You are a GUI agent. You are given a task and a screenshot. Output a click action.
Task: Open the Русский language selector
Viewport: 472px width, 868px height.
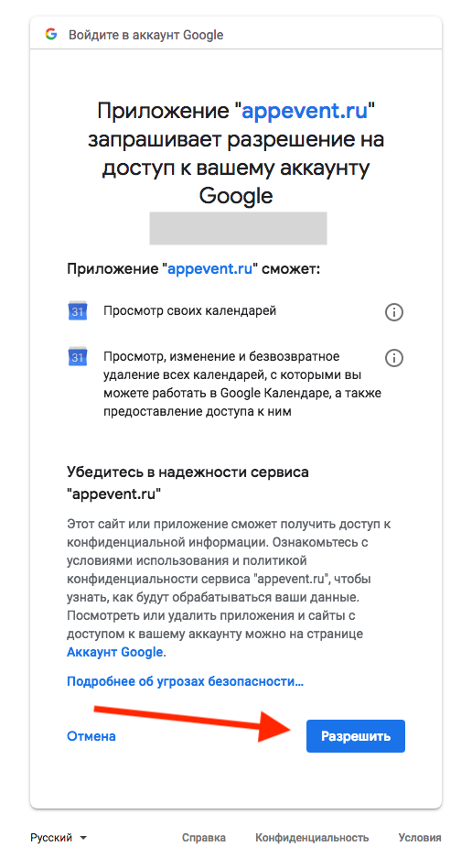pyautogui.click(x=59, y=838)
